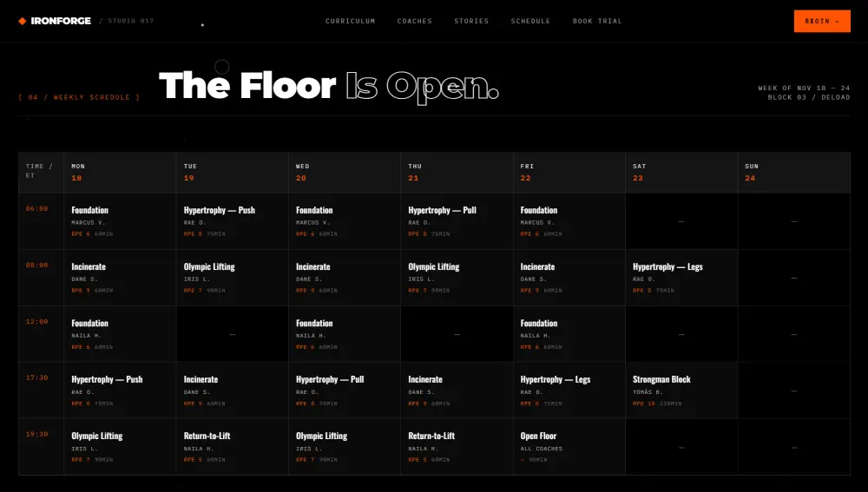Pick Thursday 17:30 Incinerate class
This screenshot has height=492, width=868.
pos(457,390)
